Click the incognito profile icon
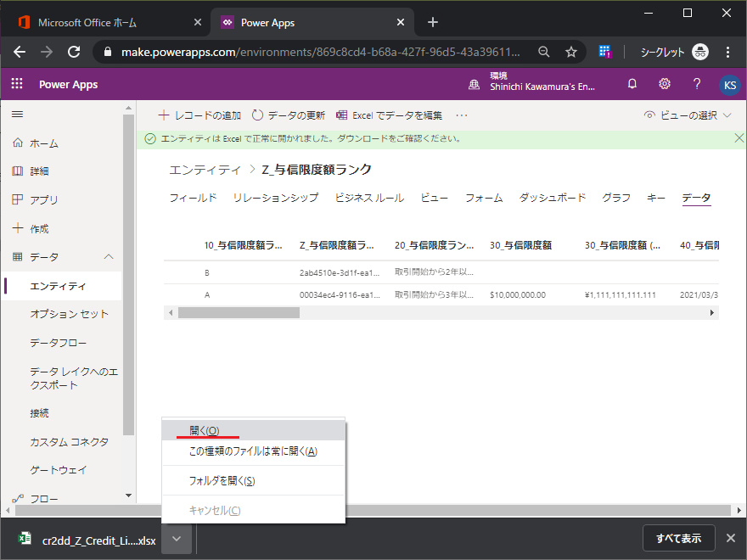The image size is (747, 560). [699, 52]
